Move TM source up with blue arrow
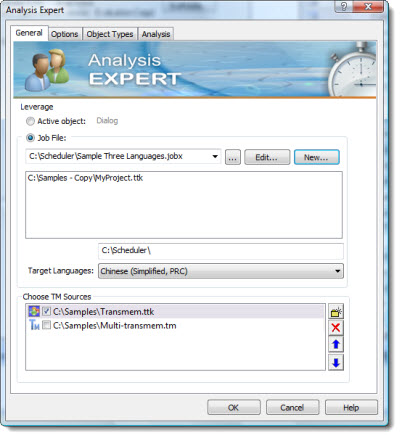Image resolution: width=400 pixels, height=437 pixels. 336,344
